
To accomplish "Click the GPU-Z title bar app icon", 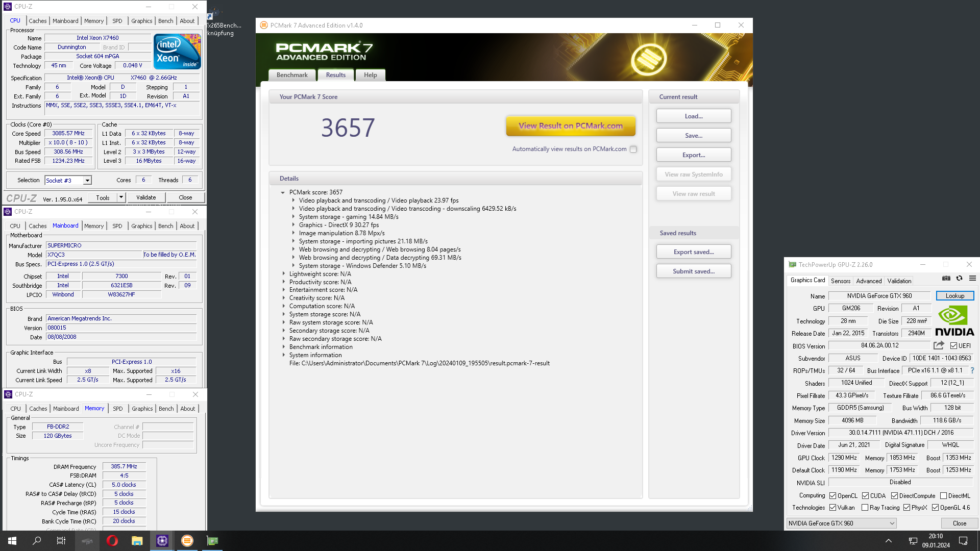I will click(x=792, y=264).
